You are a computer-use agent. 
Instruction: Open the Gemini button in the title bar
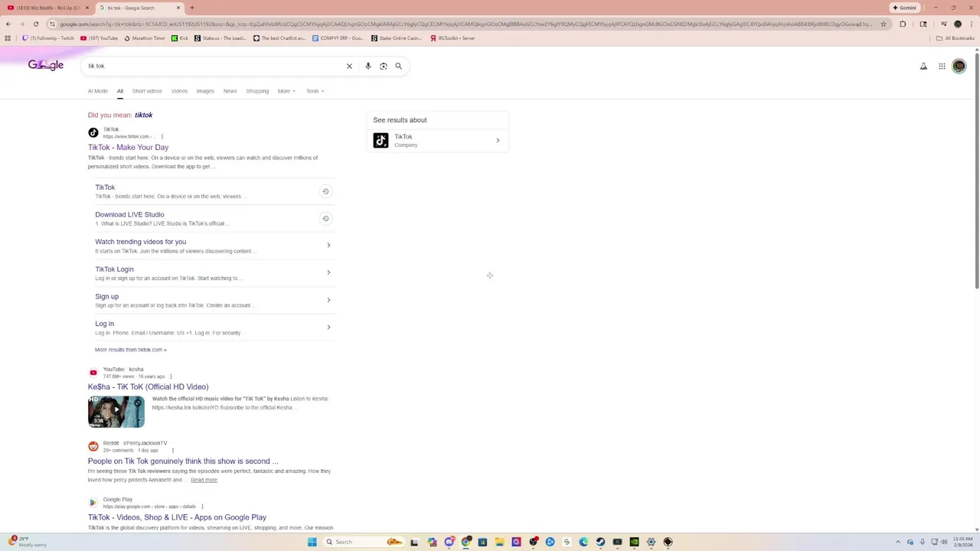click(904, 8)
